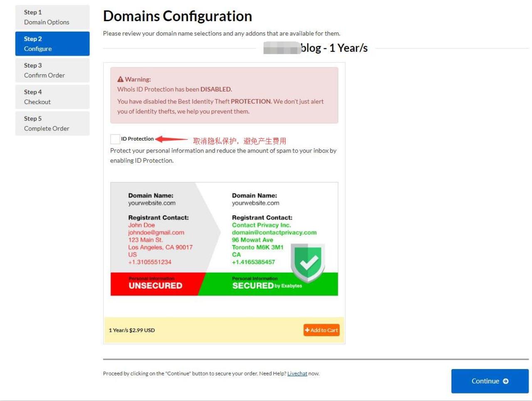This screenshot has height=401, width=532.
Task: Click the blurred domain name title
Action: (x=282, y=48)
